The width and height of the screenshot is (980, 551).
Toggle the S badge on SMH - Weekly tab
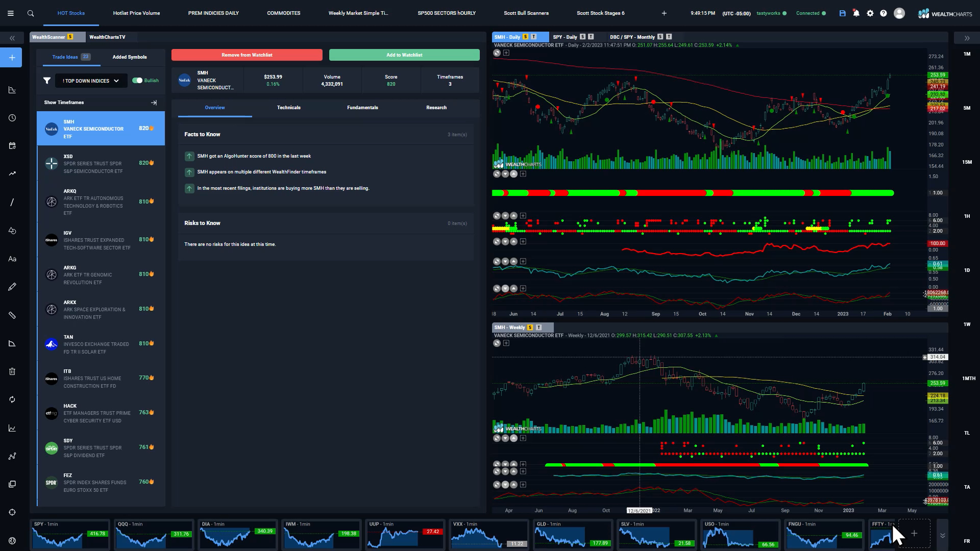pos(530,328)
